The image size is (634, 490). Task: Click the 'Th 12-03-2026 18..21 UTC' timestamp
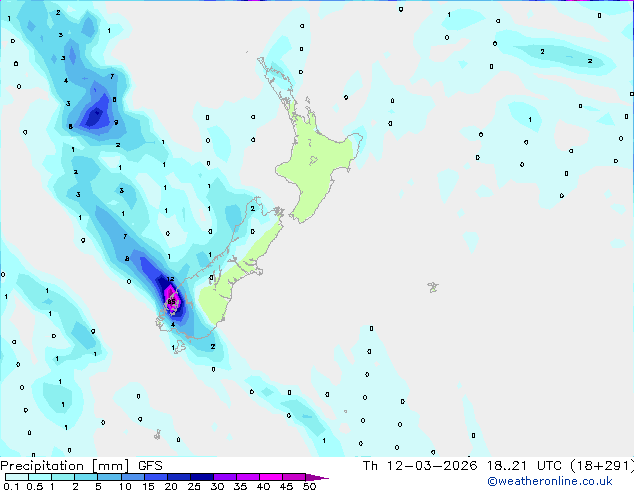coord(462,466)
